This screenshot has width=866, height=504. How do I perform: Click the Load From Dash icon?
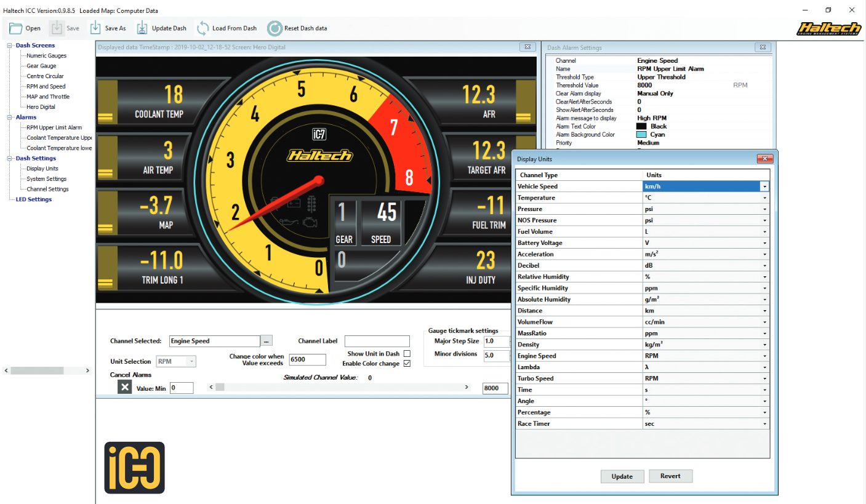click(202, 28)
